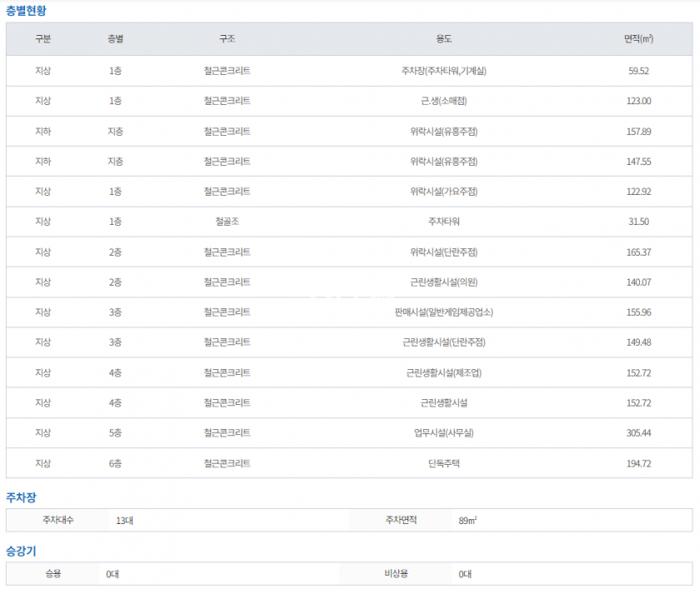Click the 위락시설(가요주점) usage cell

coord(443,192)
